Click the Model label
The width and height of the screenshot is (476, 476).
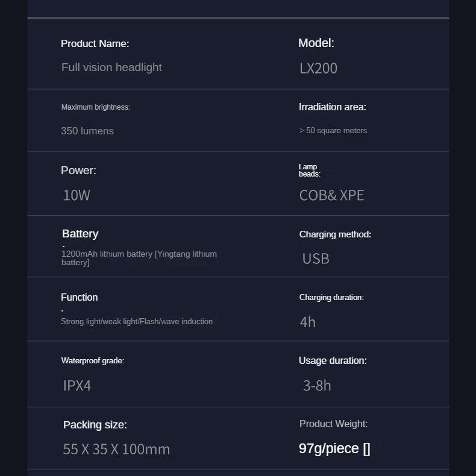coord(316,43)
